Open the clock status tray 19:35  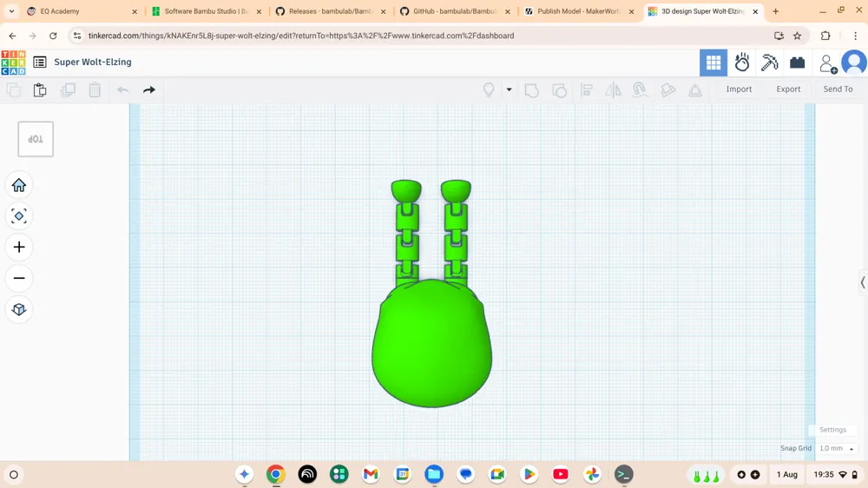coord(835,475)
